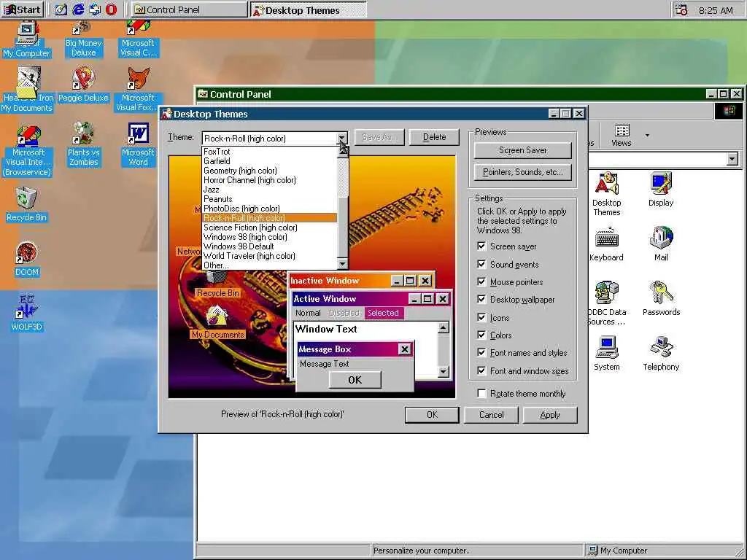
Task: Preview the Screen Saver button
Action: (x=522, y=150)
